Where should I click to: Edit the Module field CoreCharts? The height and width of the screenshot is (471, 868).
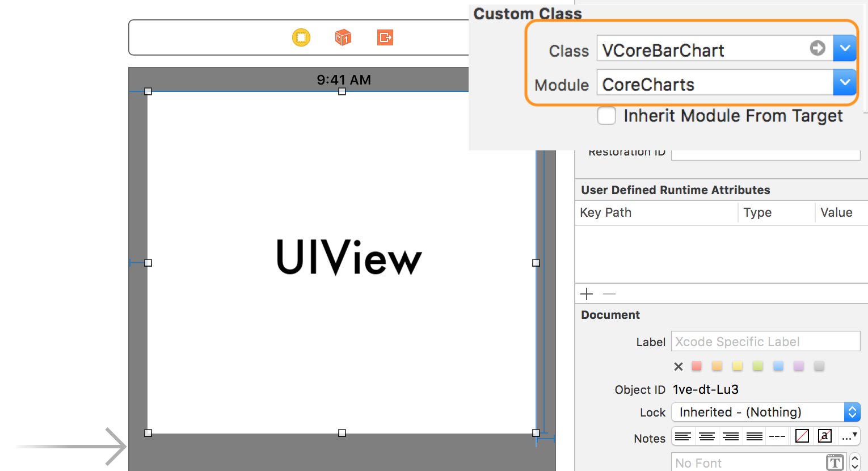click(x=715, y=82)
